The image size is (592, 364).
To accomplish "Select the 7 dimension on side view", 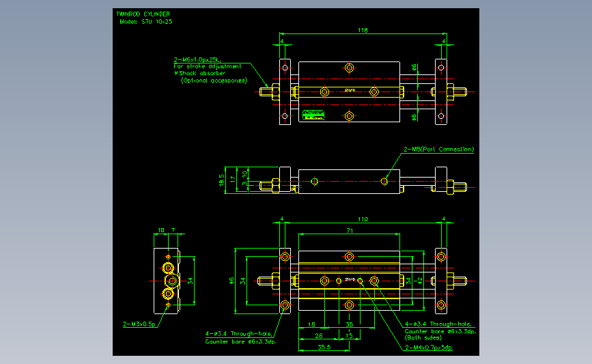I will click(173, 230).
